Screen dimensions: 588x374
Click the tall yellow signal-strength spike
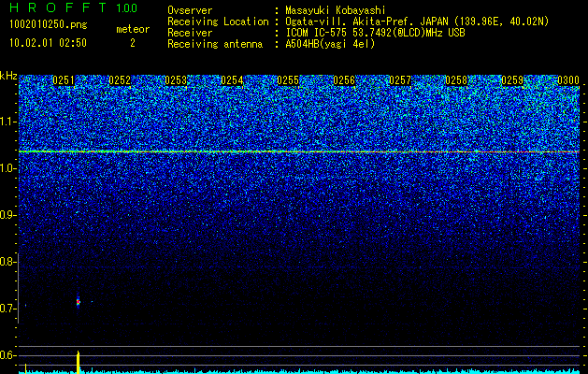click(x=78, y=363)
